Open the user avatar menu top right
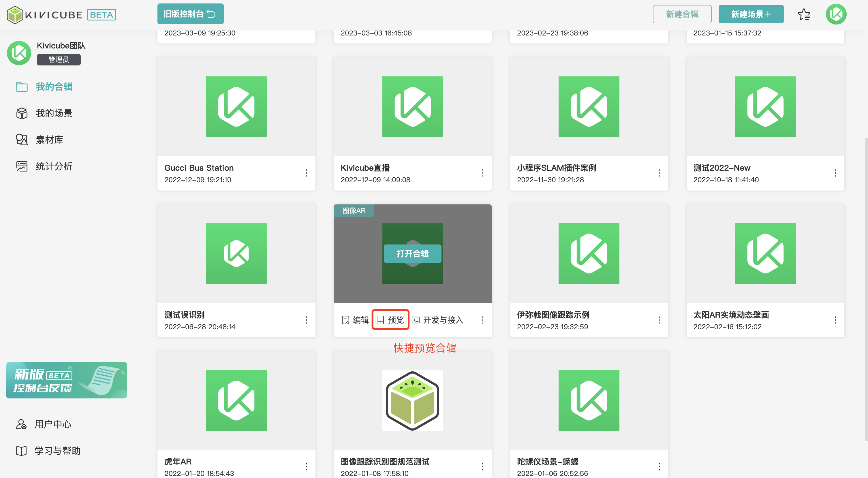This screenshot has width=868, height=478. pos(836,14)
